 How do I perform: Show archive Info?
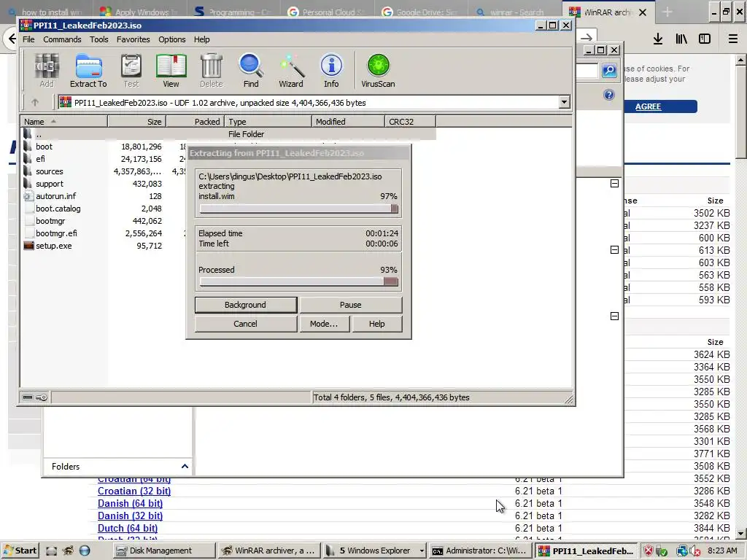click(x=331, y=71)
